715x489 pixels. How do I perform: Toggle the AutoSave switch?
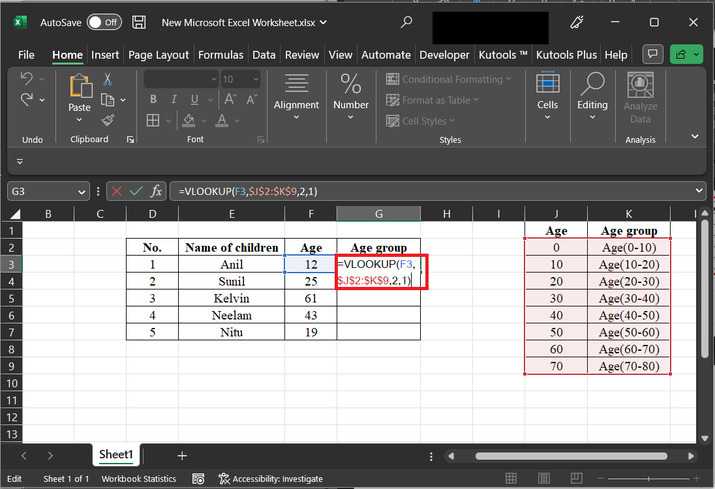(x=104, y=21)
